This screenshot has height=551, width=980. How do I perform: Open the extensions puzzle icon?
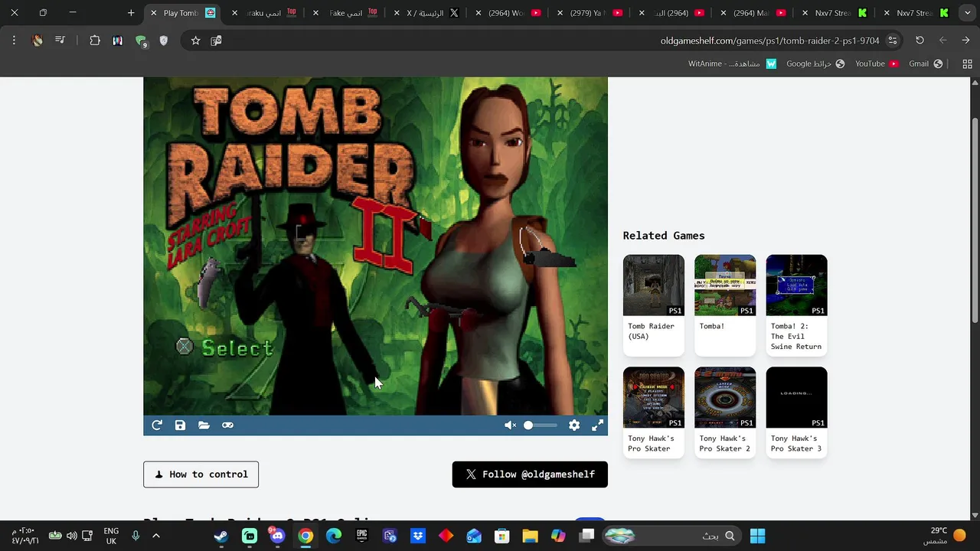(95, 41)
